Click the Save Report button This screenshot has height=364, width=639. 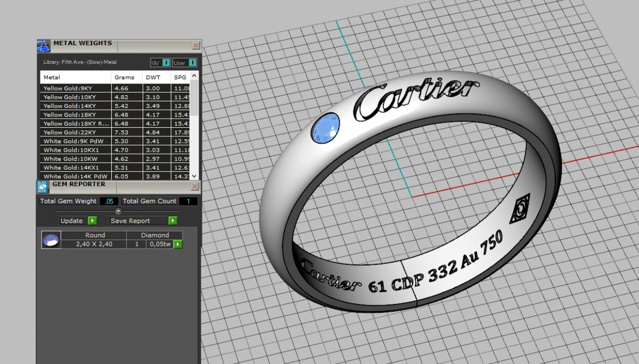pos(139,220)
